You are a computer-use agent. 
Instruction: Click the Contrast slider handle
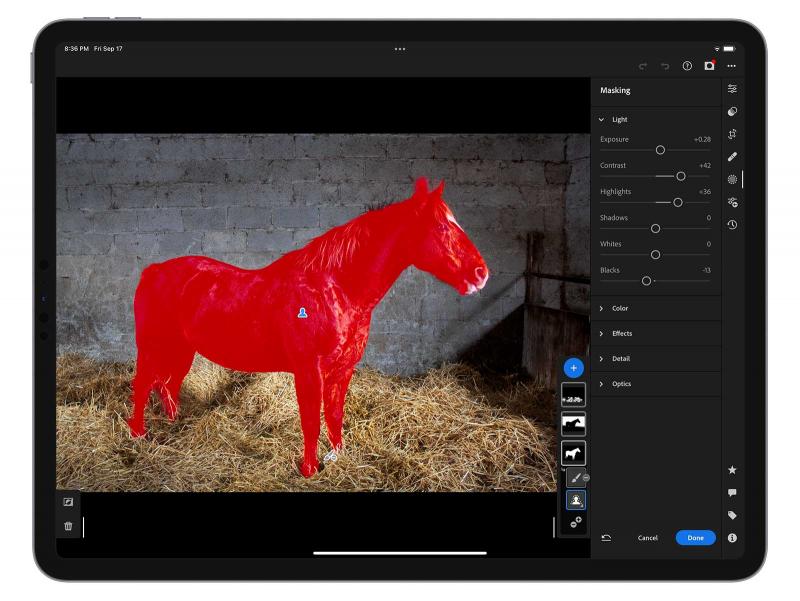coord(681,176)
